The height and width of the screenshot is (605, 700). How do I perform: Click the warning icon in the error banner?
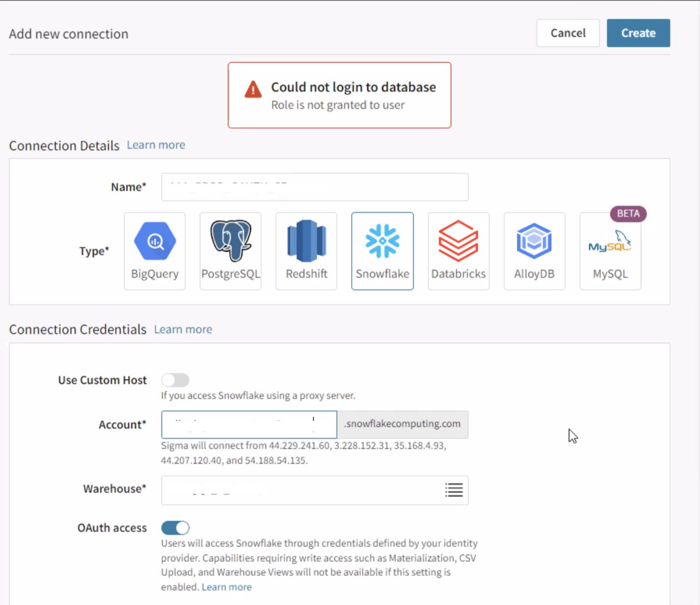click(253, 90)
